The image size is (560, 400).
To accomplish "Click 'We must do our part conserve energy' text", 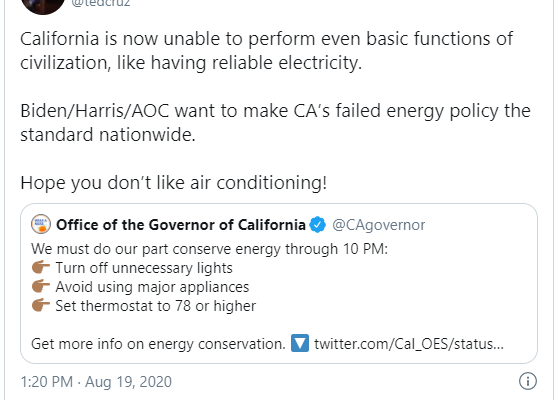I will (x=156, y=249).
